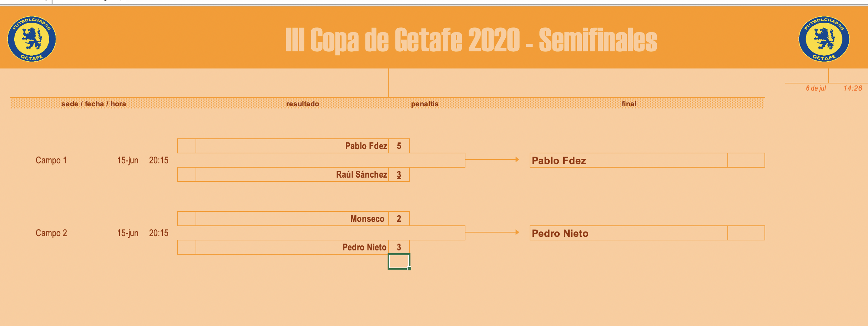
Task: Select the 'sede / fecha / hora' header
Action: 94,104
